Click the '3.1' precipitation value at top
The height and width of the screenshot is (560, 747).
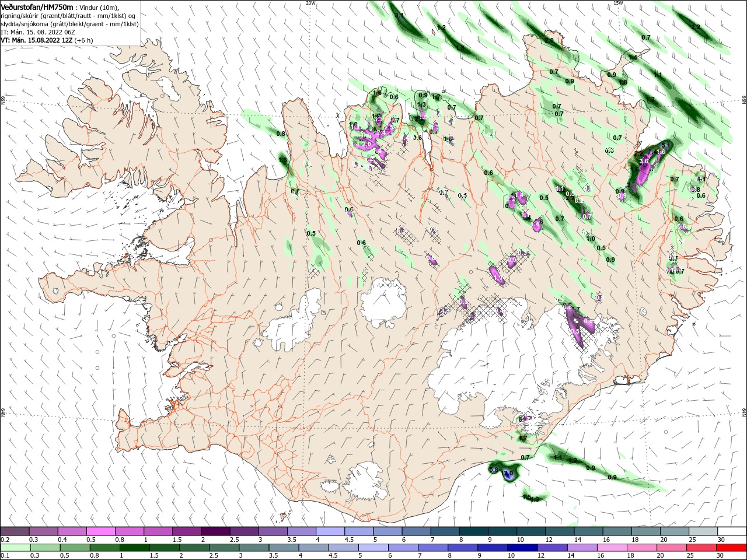tap(399, 15)
